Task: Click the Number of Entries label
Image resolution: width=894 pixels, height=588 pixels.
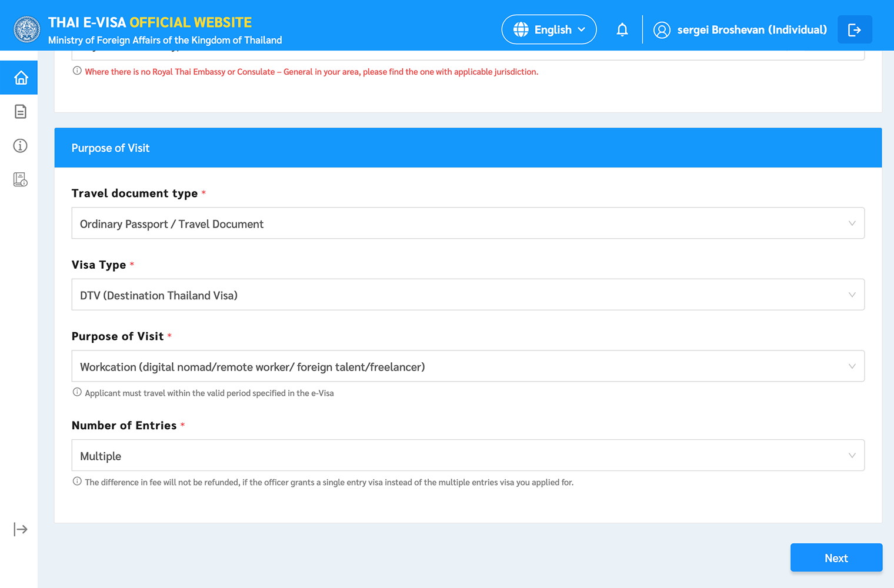Action: [x=124, y=426]
